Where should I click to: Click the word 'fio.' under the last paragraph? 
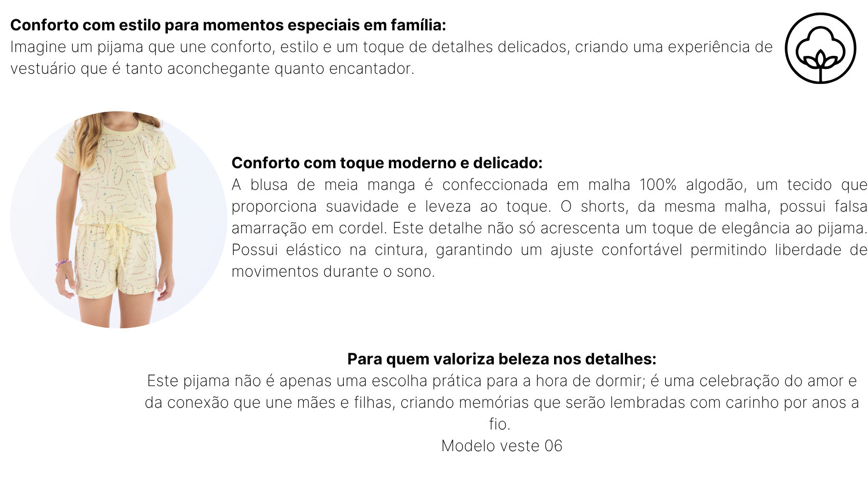[500, 424]
